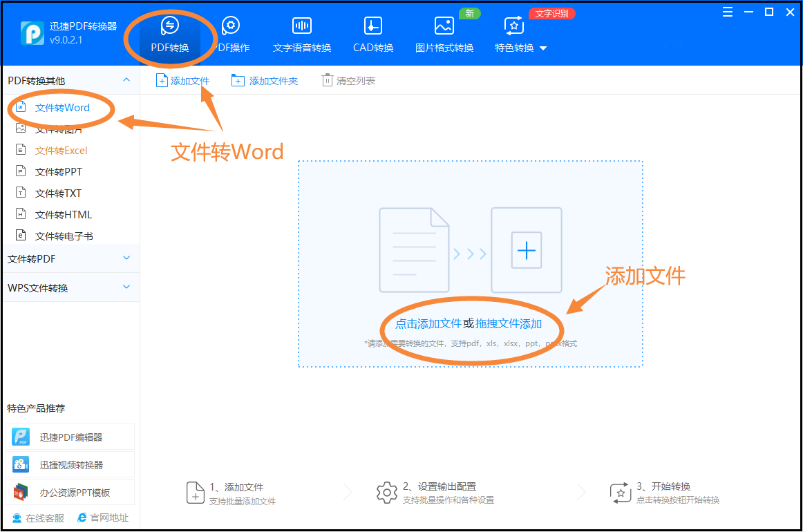Click 点击添加文件 link
The image size is (803, 532).
428,323
